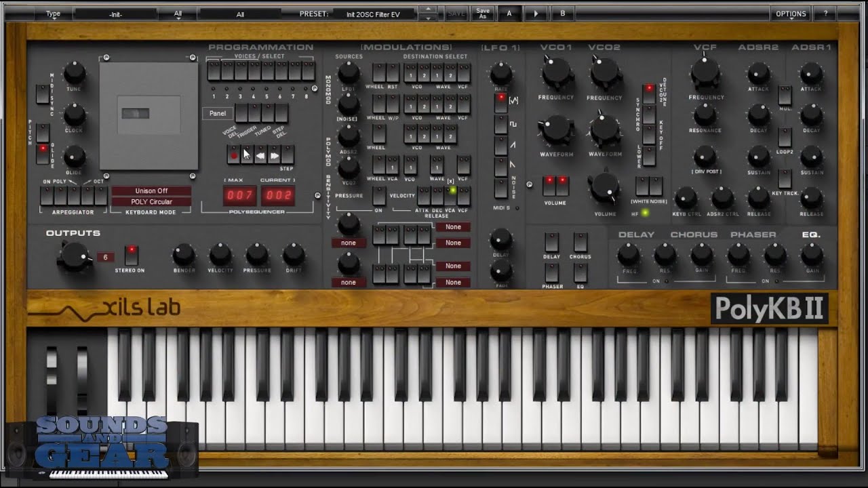
Task: Select preset slot B
Action: tap(562, 13)
